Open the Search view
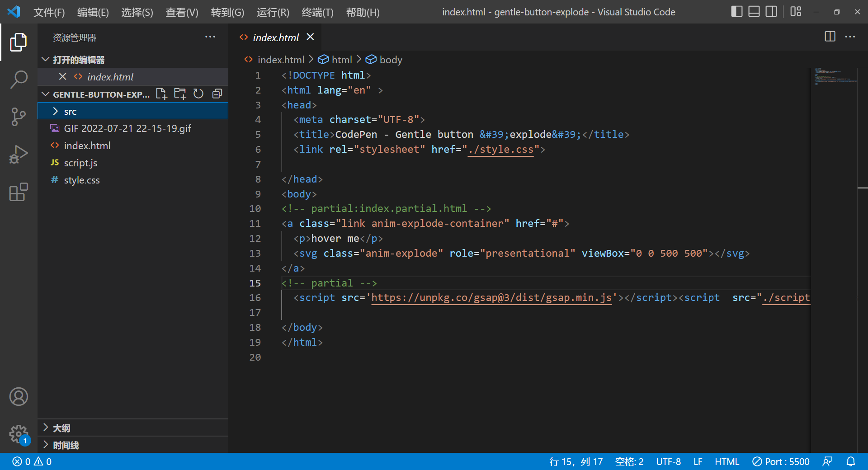 tap(19, 80)
